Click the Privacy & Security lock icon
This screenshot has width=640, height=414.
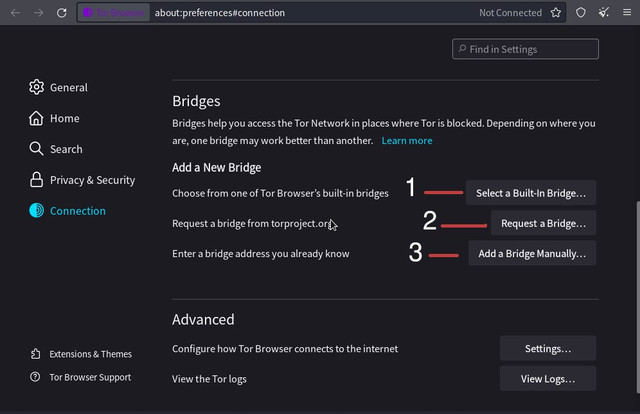click(36, 180)
